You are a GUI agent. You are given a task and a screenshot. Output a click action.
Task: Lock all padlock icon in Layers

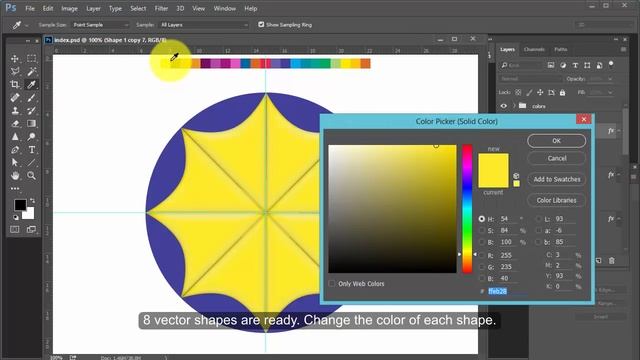(562, 93)
